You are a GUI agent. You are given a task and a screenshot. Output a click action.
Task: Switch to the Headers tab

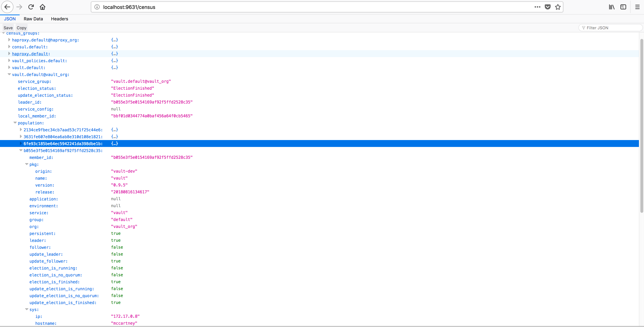[59, 19]
